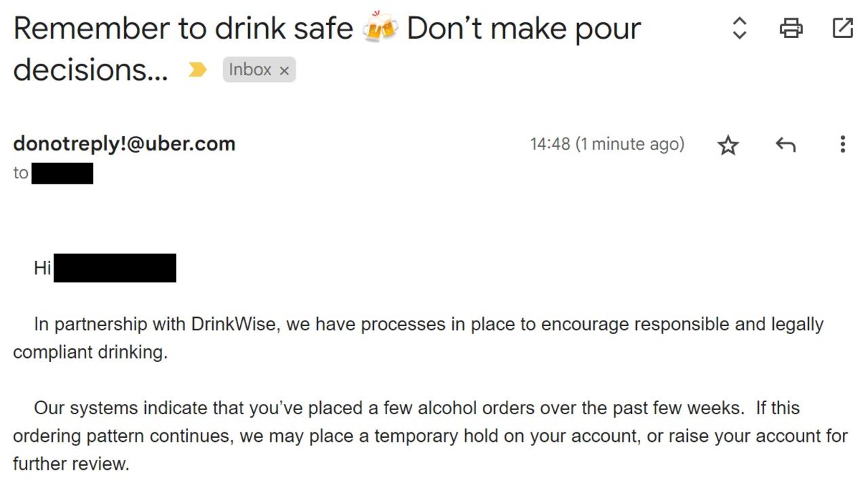Open email in new window icon
868x488 pixels.
tap(842, 28)
